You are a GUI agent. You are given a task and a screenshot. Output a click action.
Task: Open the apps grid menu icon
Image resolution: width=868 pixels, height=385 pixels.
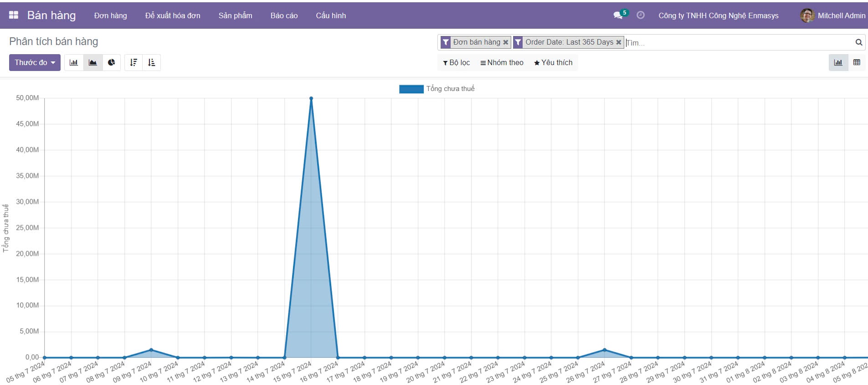14,15
